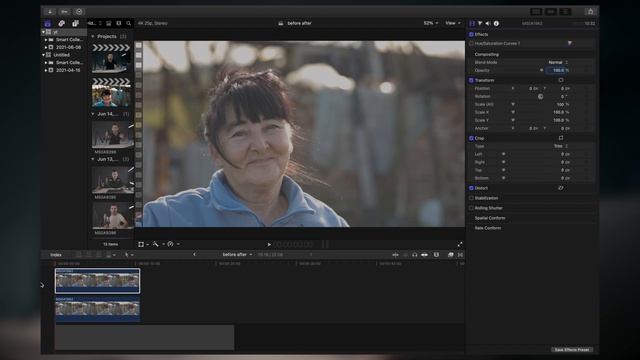Screen dimensions: 640x360
Task: Select the first project thumbnail in browser
Action: click(111, 58)
